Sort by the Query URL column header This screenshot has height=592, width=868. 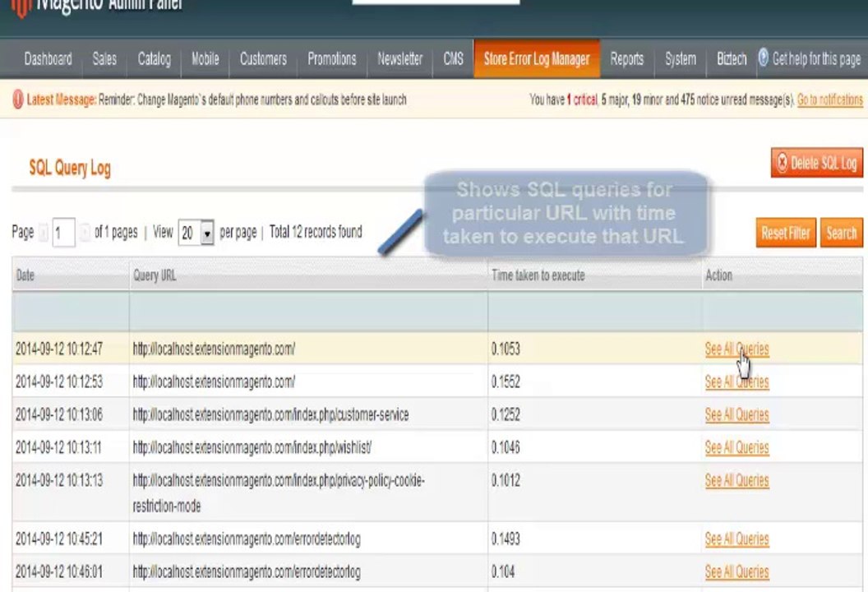click(x=155, y=275)
